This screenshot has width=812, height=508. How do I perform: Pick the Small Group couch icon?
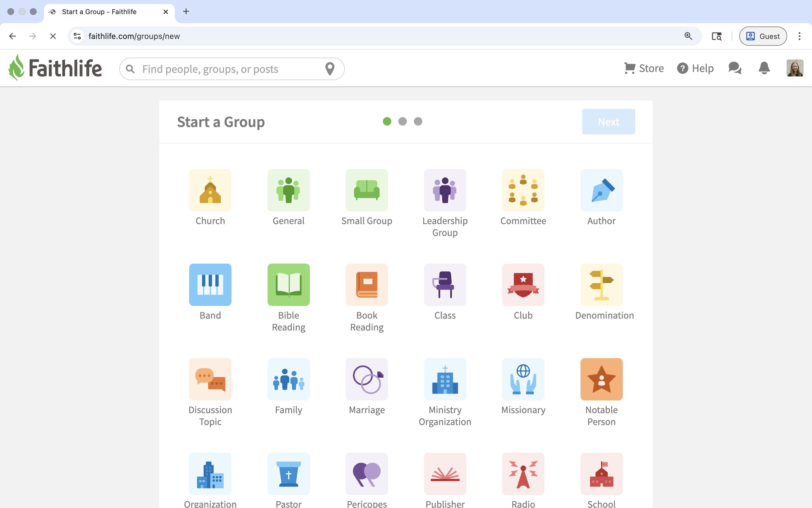coord(367,190)
